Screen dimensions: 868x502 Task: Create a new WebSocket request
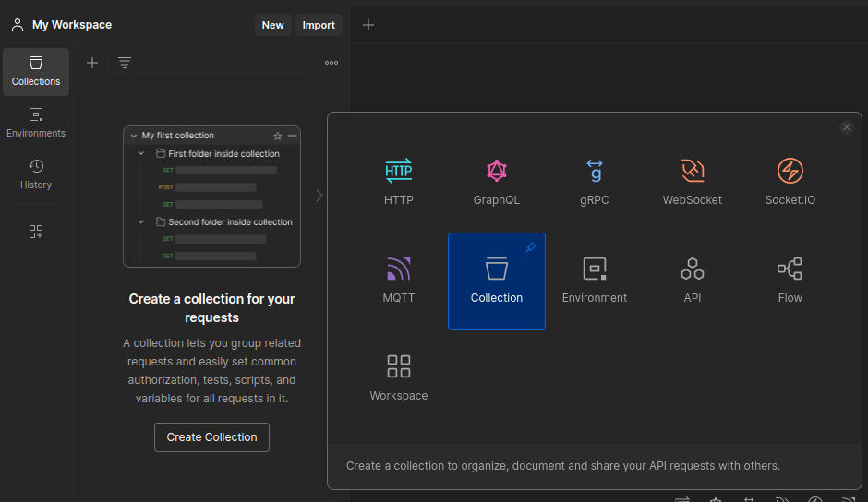tap(693, 182)
